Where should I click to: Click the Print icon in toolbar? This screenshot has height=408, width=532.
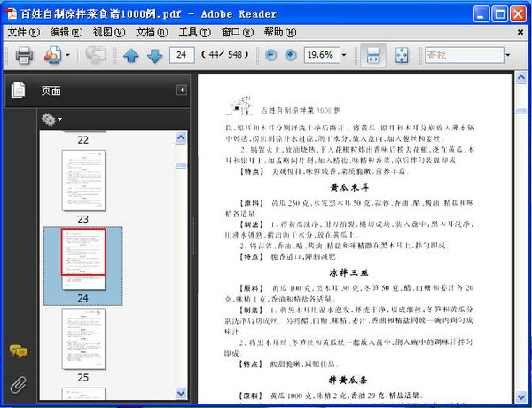click(24, 56)
